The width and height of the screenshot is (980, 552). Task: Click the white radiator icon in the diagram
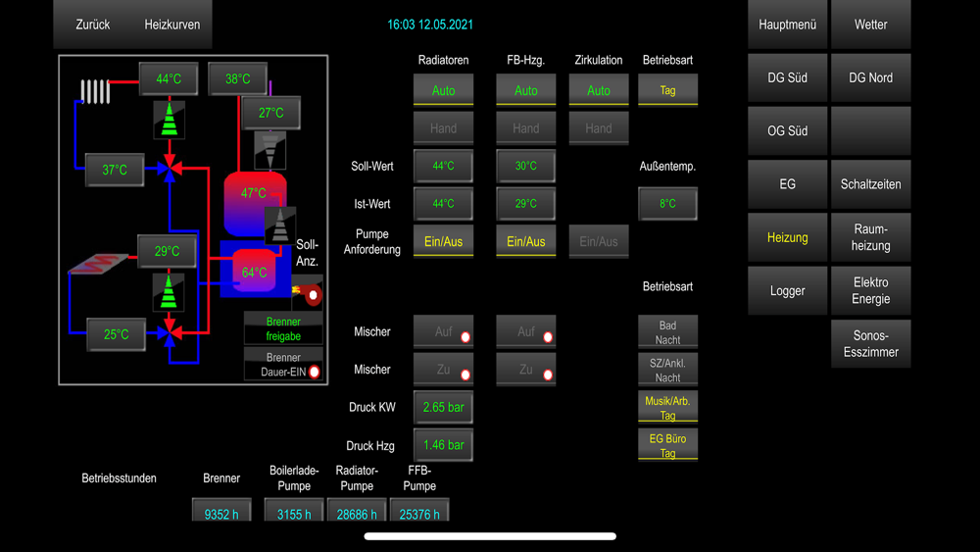point(95,92)
